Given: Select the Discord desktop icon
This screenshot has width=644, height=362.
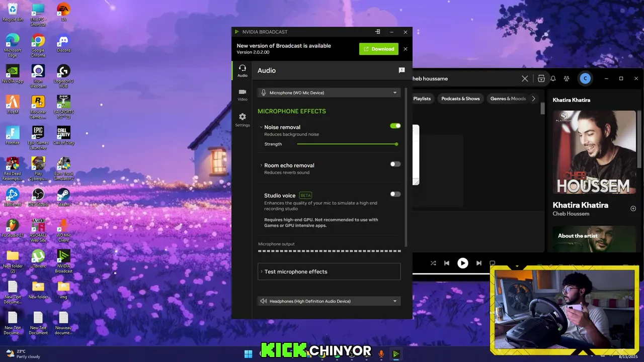Looking at the screenshot, I should tap(63, 44).
